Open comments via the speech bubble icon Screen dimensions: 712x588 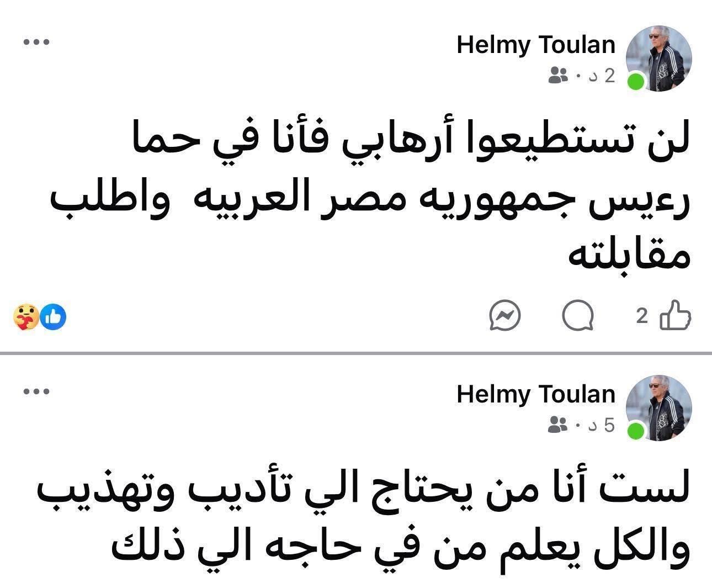coord(578,316)
